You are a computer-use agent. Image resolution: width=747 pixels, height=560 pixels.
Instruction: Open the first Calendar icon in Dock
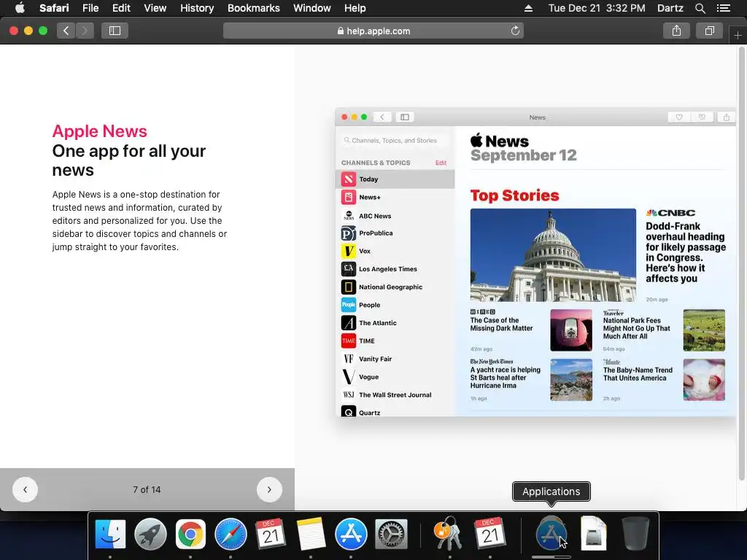pos(271,534)
